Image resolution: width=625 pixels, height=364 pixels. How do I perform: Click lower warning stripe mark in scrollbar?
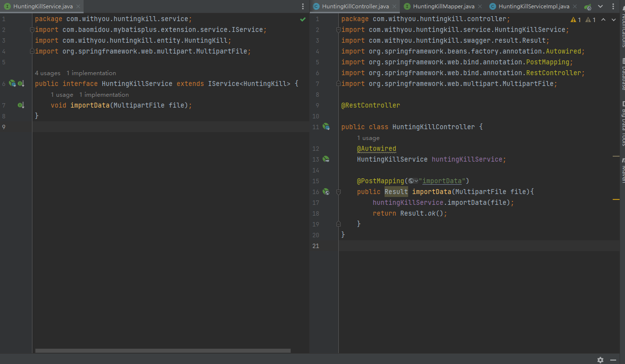coord(616,199)
